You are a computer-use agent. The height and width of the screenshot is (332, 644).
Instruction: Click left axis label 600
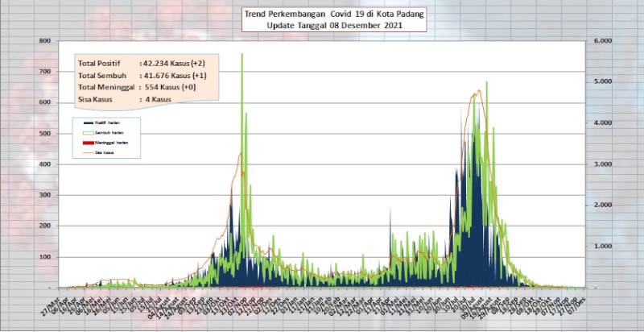point(45,102)
